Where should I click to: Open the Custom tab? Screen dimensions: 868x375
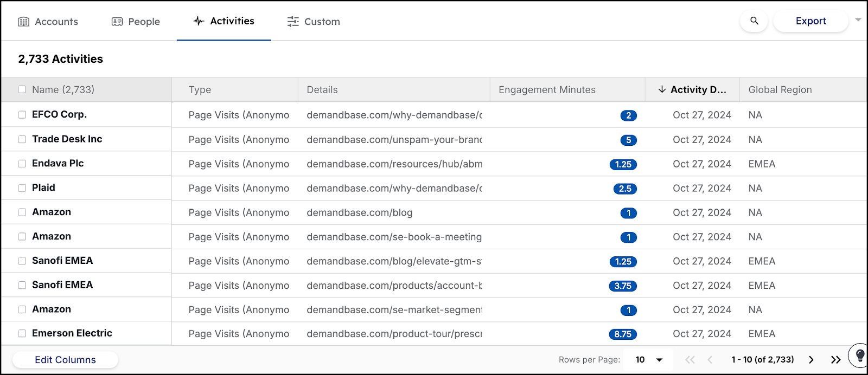click(x=314, y=22)
